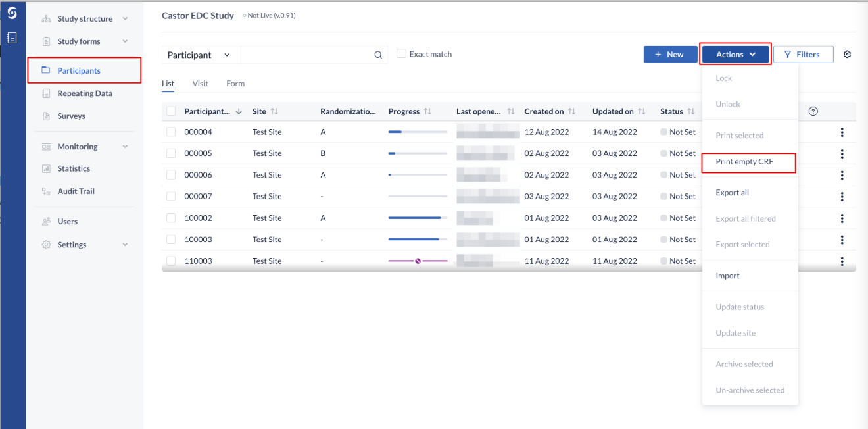The width and height of the screenshot is (868, 429).
Task: Click the Monitoring icon
Action: pyautogui.click(x=46, y=147)
